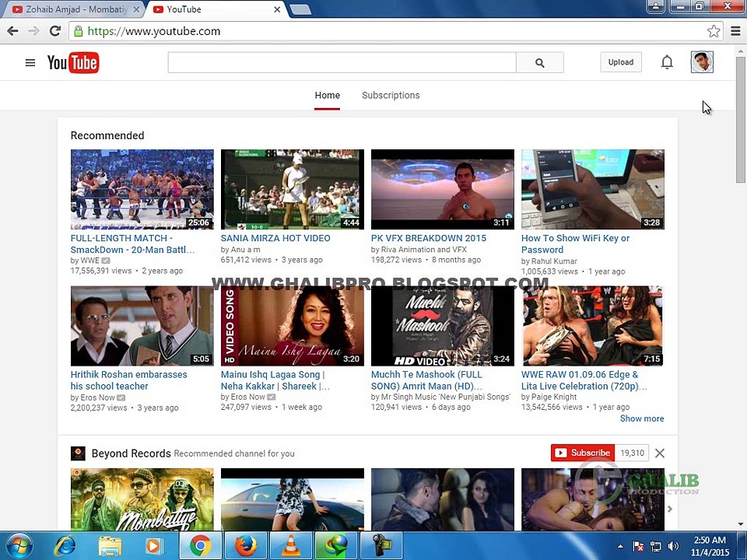Open the SANIA MIRZA video thumbnail
Screen dimensions: 747x560
(292, 190)
